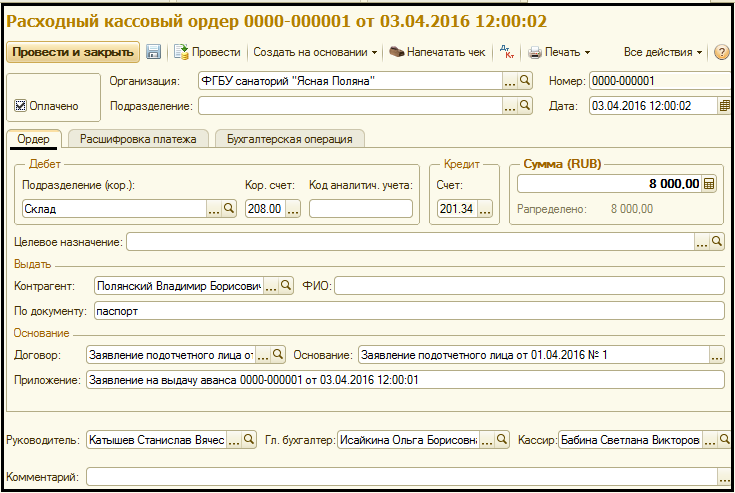
Task: Click the ФИО input field
Action: tap(529, 285)
